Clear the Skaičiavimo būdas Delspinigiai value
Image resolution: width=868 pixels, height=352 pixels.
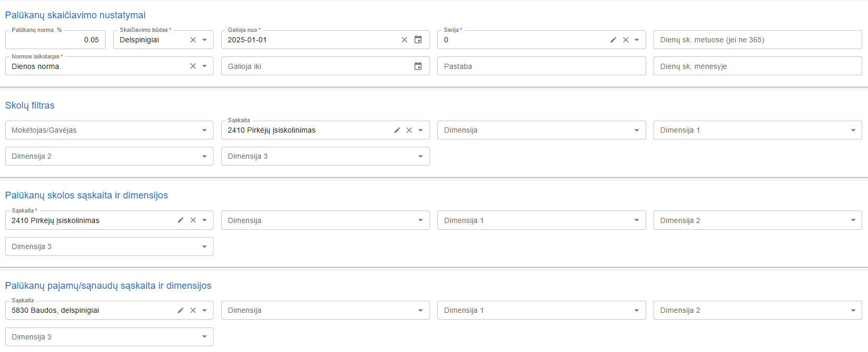pos(193,40)
